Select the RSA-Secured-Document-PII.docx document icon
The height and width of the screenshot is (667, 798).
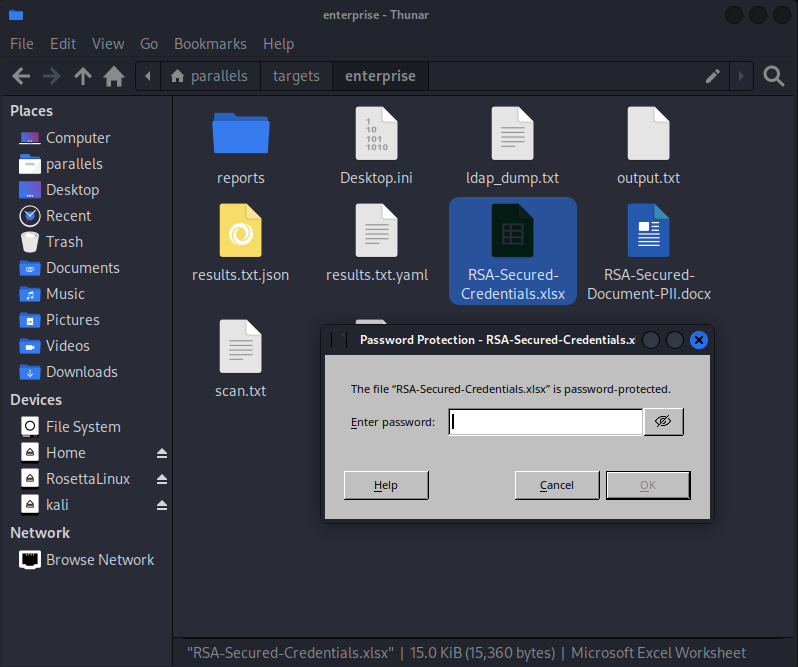648,230
